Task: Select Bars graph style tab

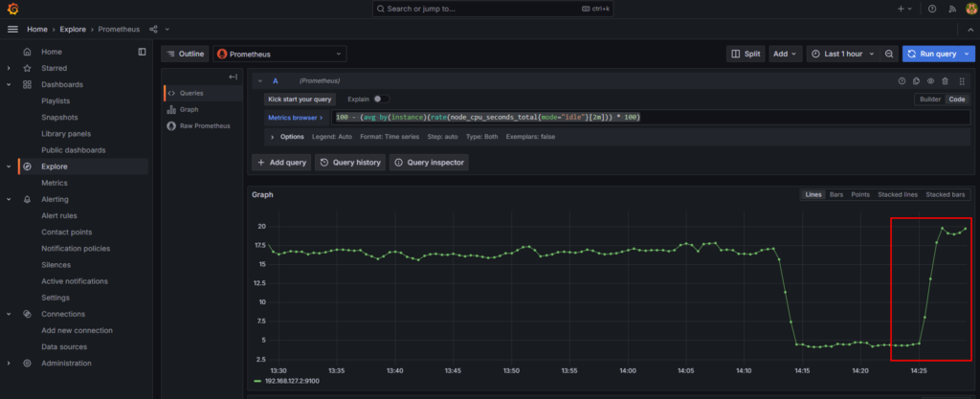Action: pyautogui.click(x=835, y=194)
